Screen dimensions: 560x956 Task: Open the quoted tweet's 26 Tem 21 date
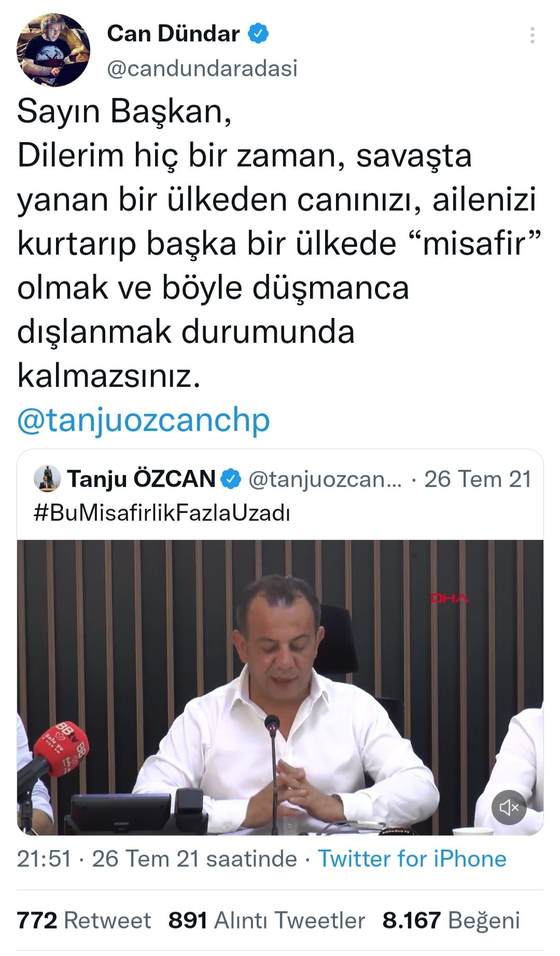tap(478, 479)
